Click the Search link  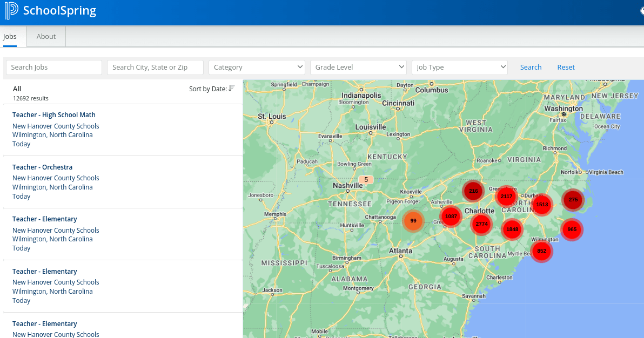pyautogui.click(x=531, y=67)
